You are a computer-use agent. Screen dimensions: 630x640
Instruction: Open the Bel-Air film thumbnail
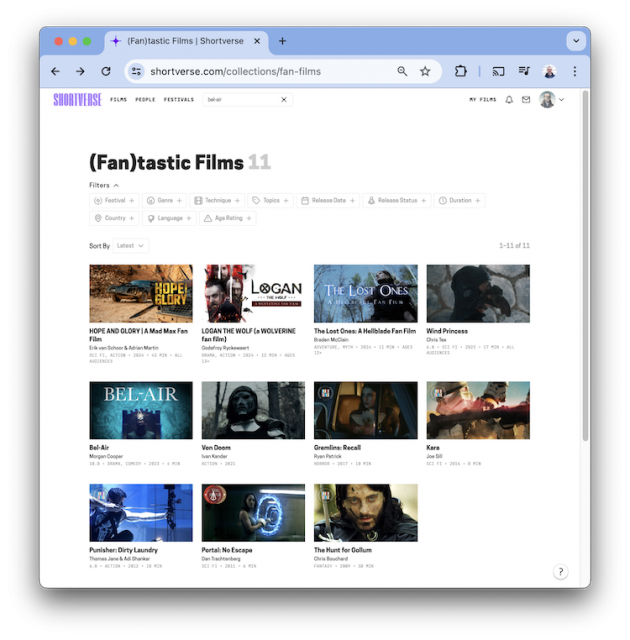141,410
